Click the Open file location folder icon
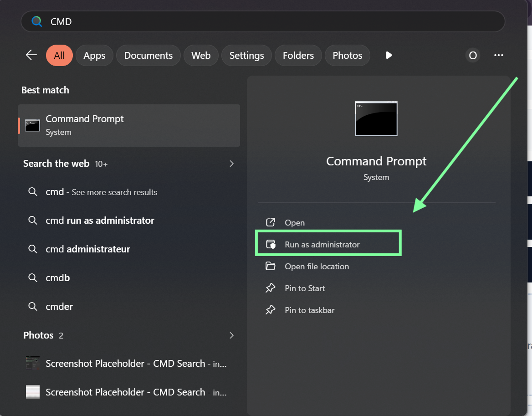Screen dimensions: 532x416 click(x=271, y=266)
